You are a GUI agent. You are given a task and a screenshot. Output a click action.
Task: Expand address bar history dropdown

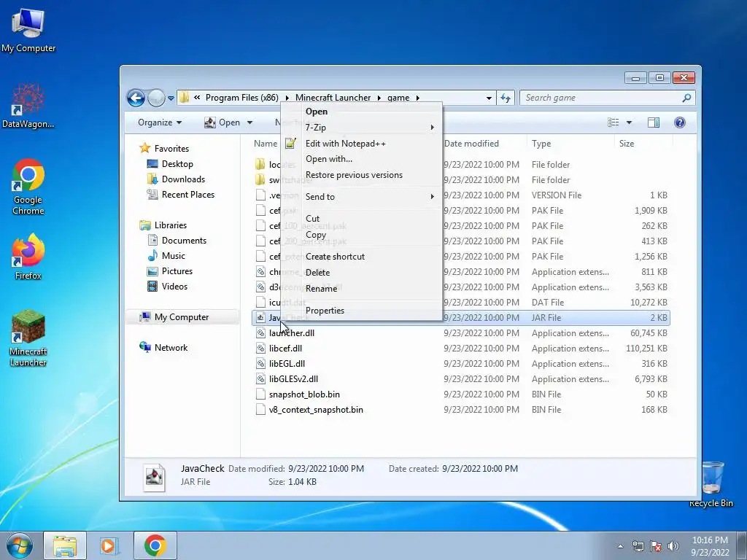point(489,98)
